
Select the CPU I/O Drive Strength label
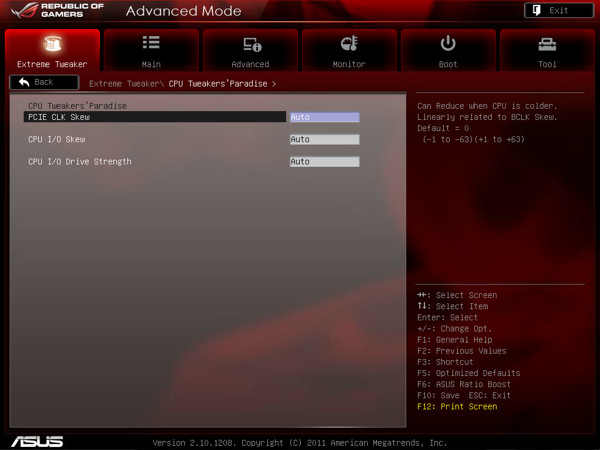click(x=80, y=161)
